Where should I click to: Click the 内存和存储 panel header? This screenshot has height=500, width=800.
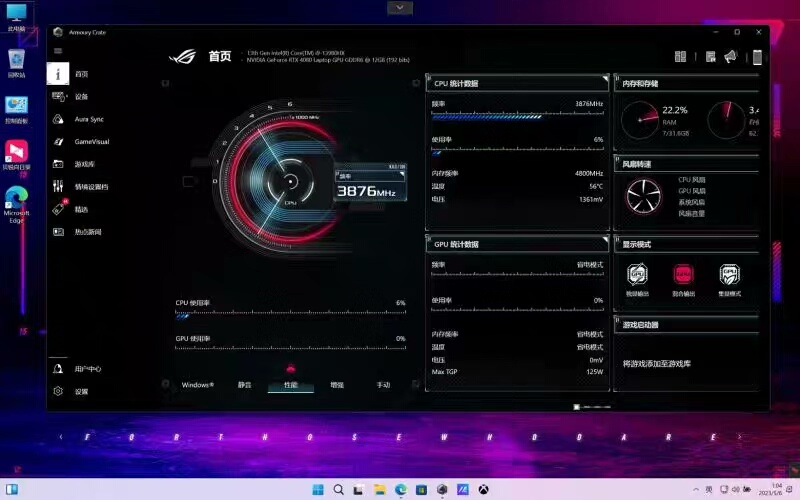pyautogui.click(x=687, y=83)
